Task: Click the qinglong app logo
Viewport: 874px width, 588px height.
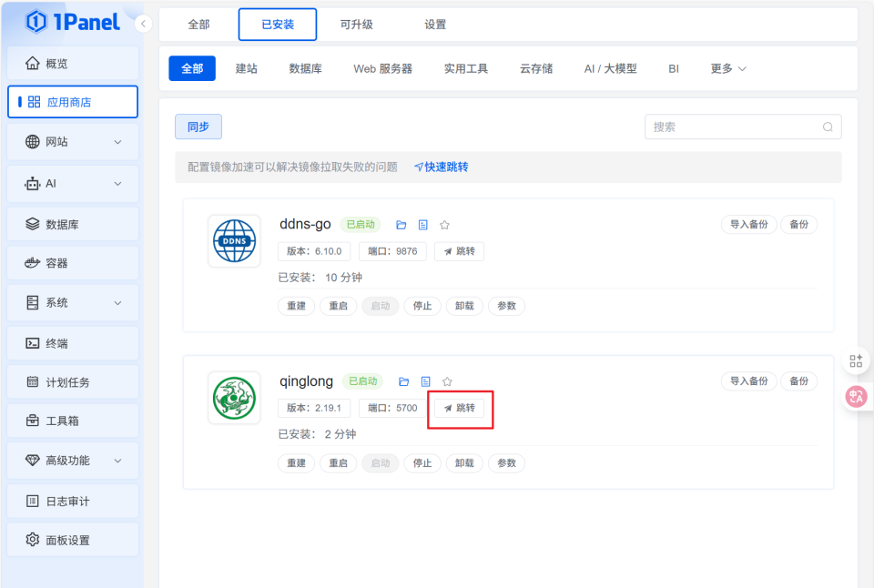Action: pos(234,398)
